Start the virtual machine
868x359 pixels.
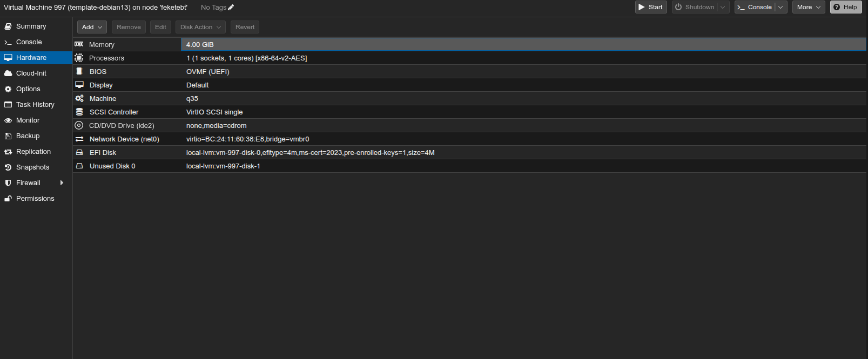point(651,7)
